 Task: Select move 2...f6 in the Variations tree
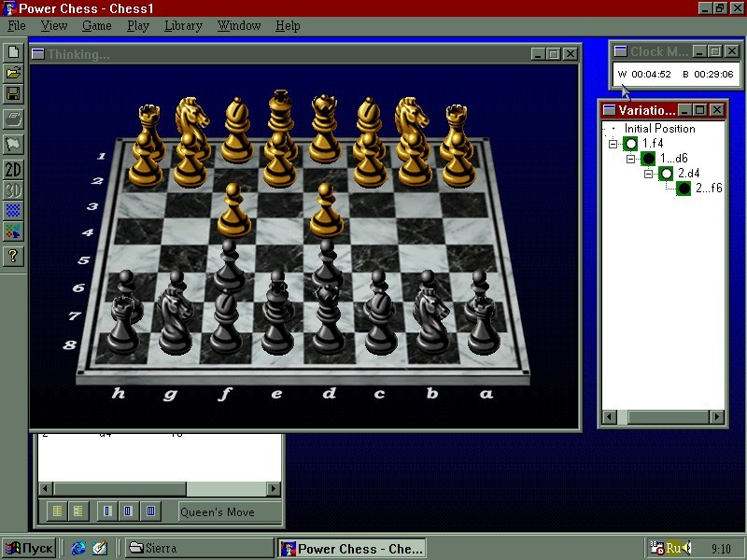[709, 188]
